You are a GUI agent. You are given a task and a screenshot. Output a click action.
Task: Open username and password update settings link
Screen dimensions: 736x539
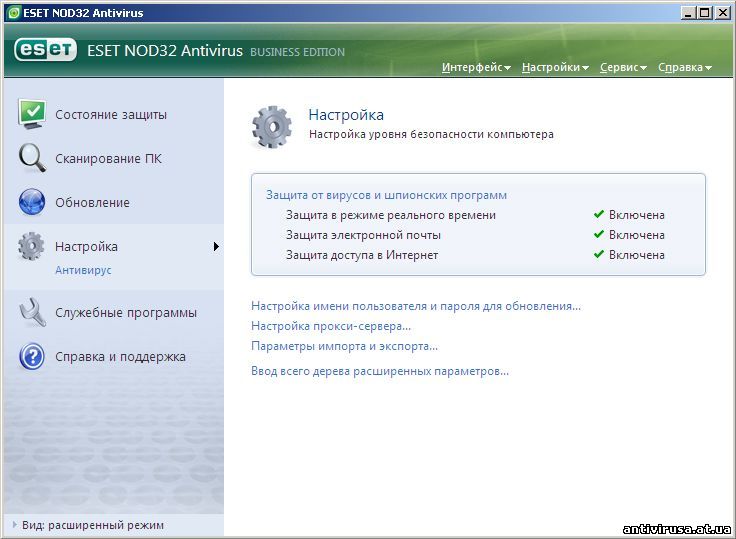pos(415,306)
